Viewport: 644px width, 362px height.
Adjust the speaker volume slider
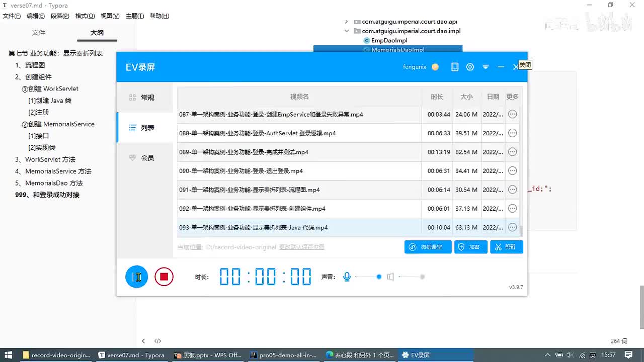[412, 277]
